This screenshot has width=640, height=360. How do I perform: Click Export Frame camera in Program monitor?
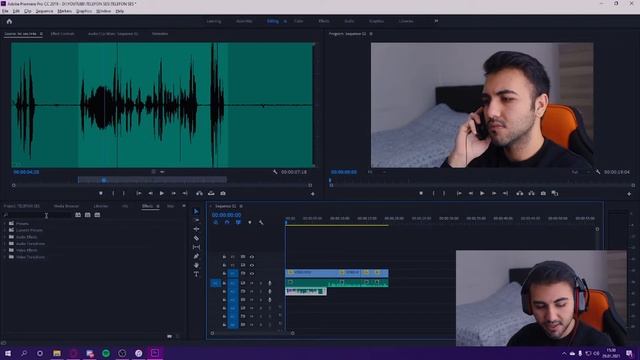coord(543,193)
